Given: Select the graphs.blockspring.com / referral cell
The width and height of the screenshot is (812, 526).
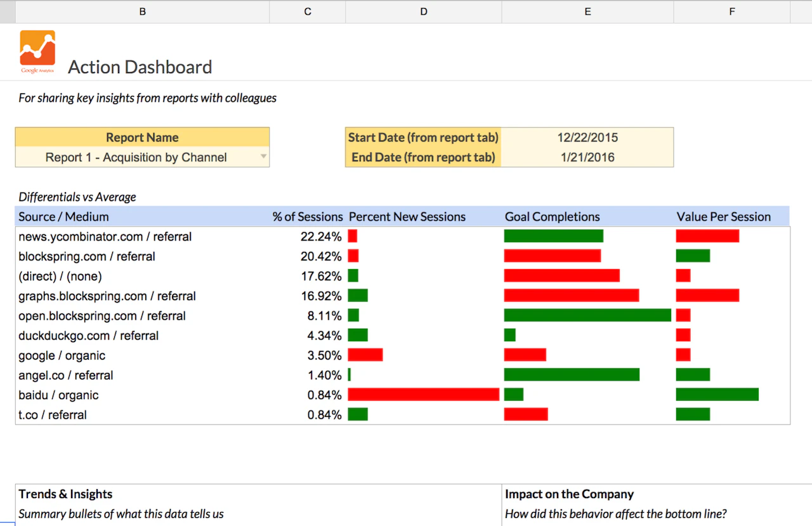Looking at the screenshot, I should (x=142, y=296).
